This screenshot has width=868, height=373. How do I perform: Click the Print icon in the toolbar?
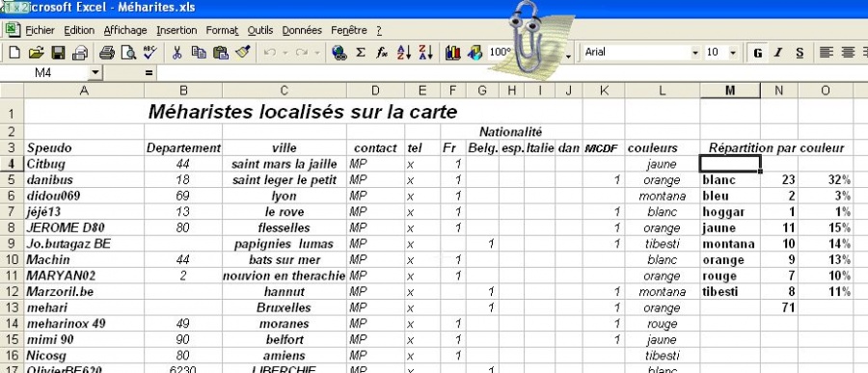(x=107, y=53)
